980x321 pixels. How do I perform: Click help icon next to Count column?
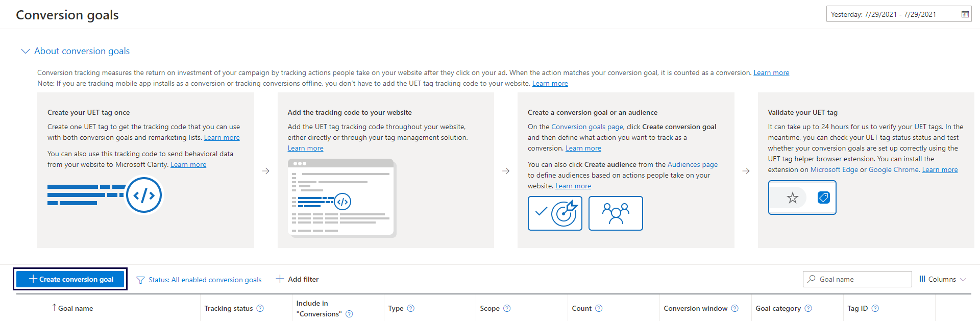click(x=599, y=308)
